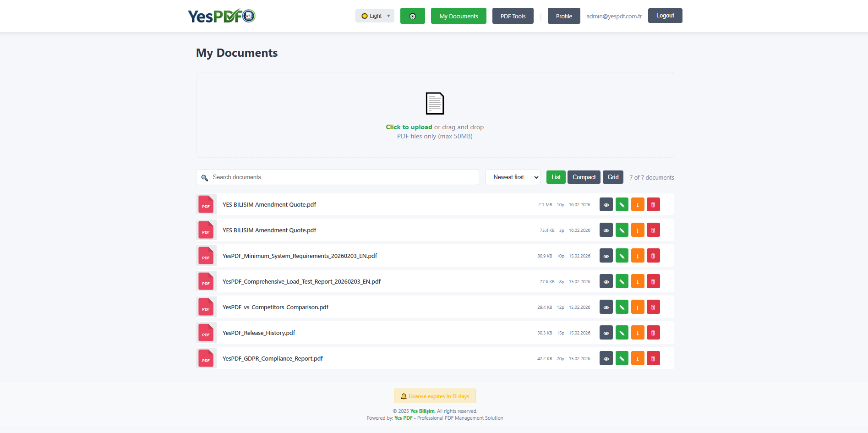Preview the 75.4 KB Amendment Quote with eye icon
This screenshot has height=433, width=868.
(x=606, y=230)
